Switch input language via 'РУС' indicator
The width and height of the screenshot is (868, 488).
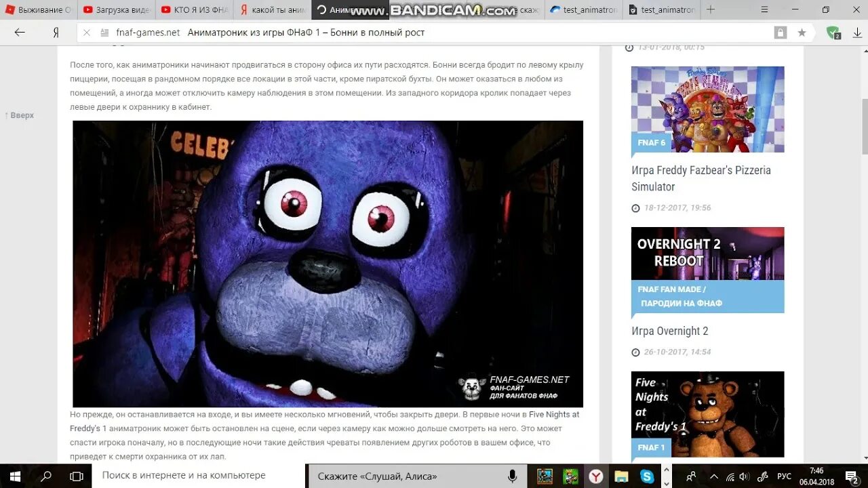[x=784, y=476]
